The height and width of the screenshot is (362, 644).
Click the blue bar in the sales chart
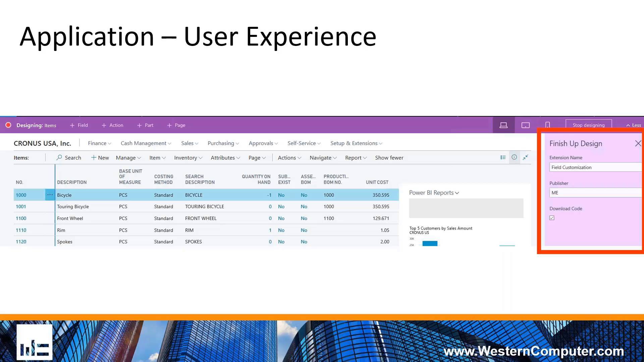[430, 243]
